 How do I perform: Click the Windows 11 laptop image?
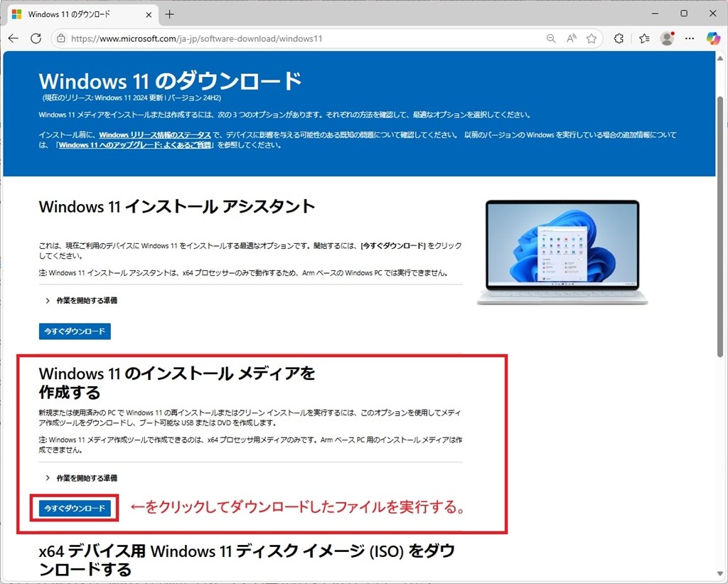[x=562, y=253]
